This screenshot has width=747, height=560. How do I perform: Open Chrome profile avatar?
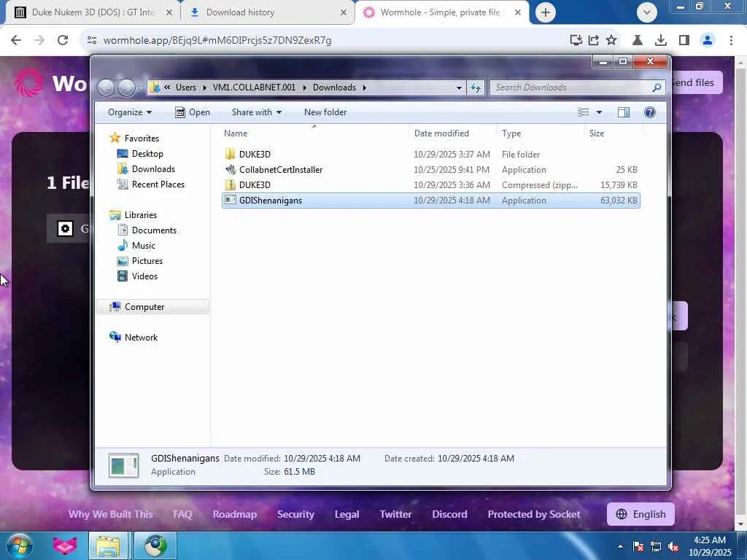pos(708,41)
